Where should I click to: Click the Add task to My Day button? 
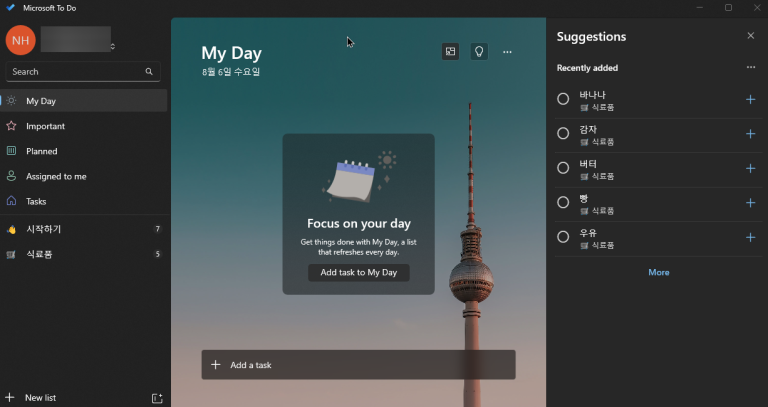(358, 273)
